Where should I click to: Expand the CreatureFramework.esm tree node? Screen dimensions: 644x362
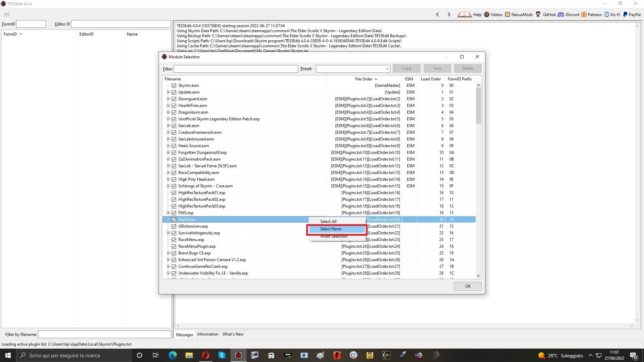(x=168, y=132)
